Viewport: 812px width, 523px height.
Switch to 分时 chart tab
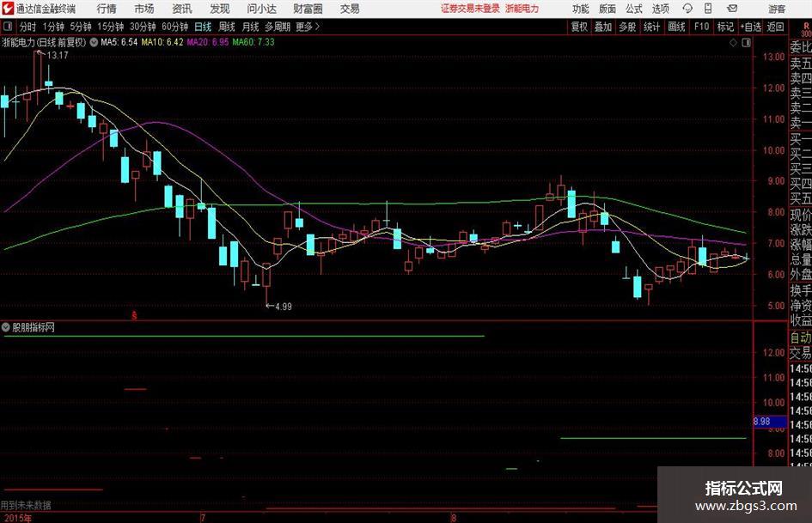[x=27, y=27]
